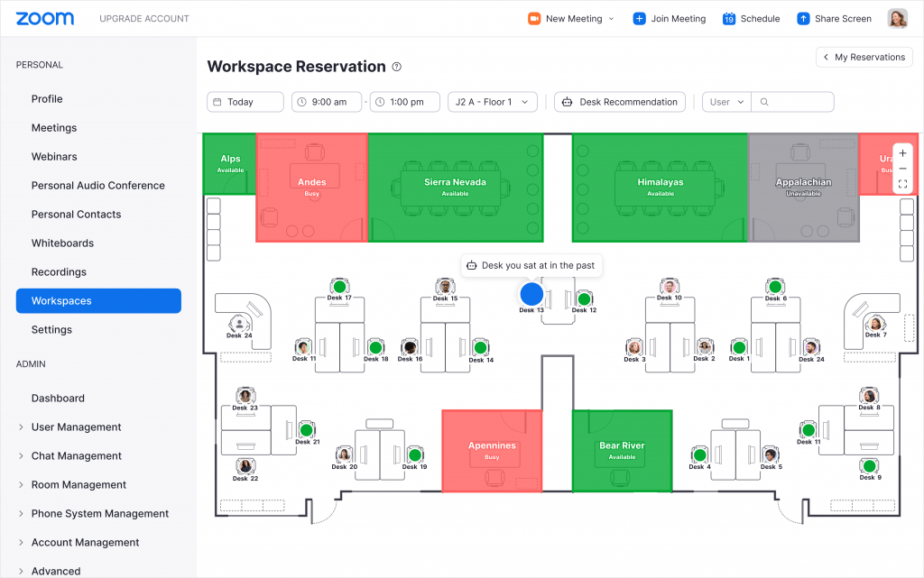Screen dimensions: 924x578
Task: Click the Zoom logo
Action: (44, 18)
